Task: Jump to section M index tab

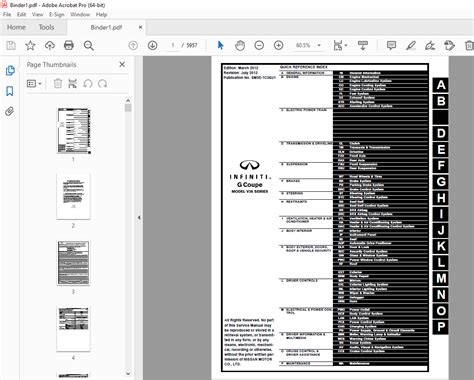Action: [x=441, y=278]
